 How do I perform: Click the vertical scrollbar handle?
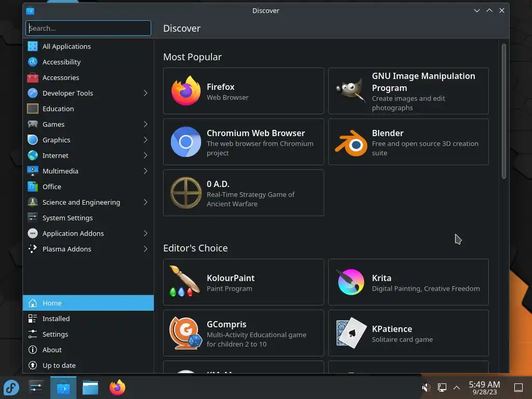(504, 111)
